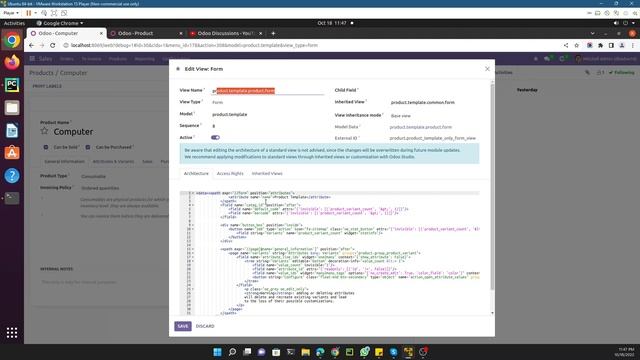
Task: Open File Explorer from Windows taskbar
Action: [305, 352]
